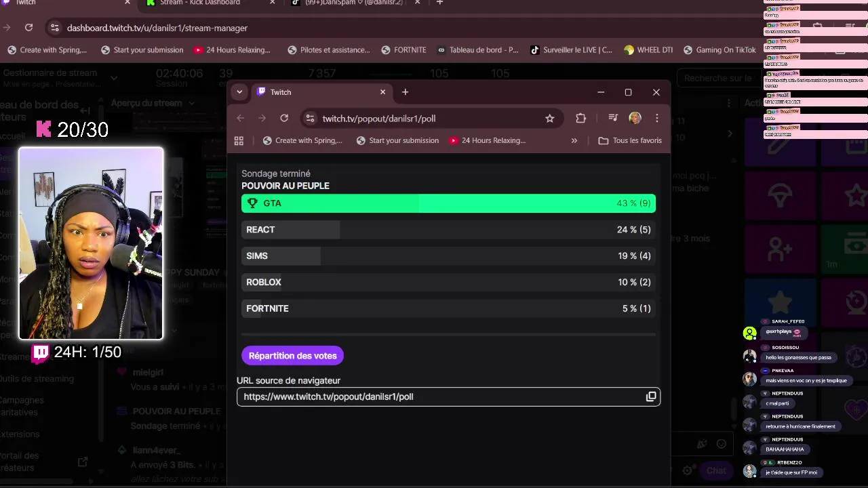Image resolution: width=868 pixels, height=488 pixels.
Task: Expand the Gestionnaire de stream dropdown
Action: click(113, 78)
